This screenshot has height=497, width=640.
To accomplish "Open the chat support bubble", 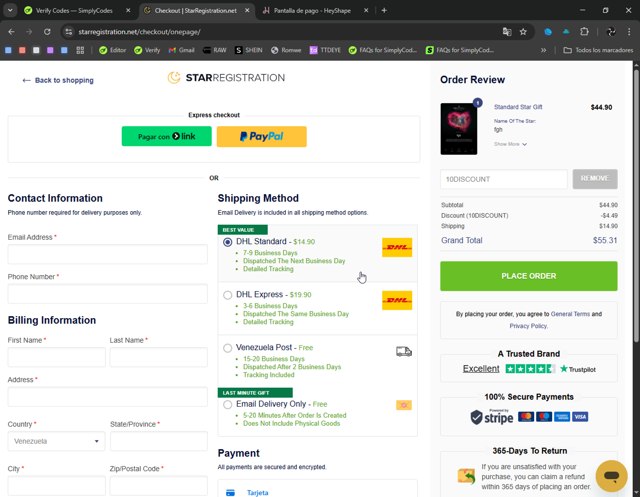I will tap(611, 476).
